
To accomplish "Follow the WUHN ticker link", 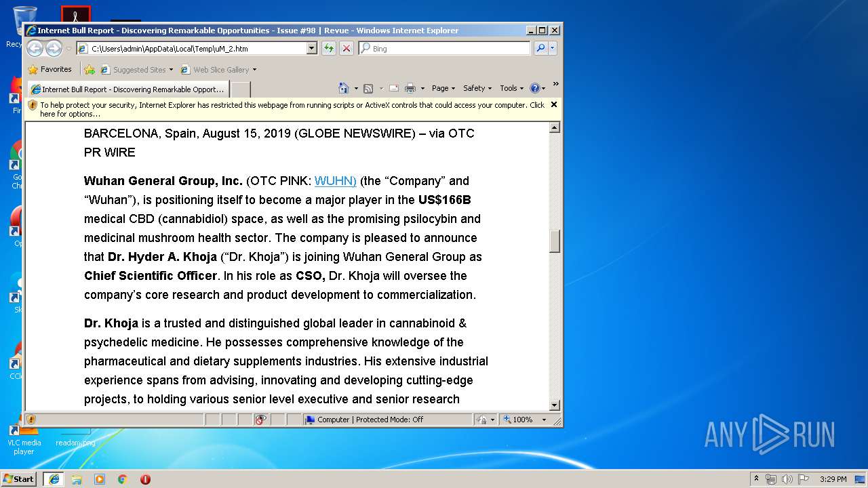I will [335, 181].
